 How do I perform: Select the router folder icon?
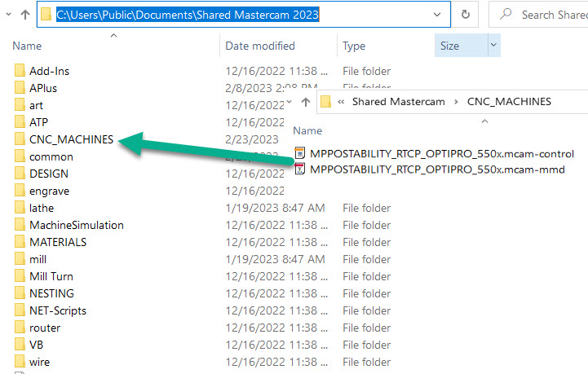[20, 327]
